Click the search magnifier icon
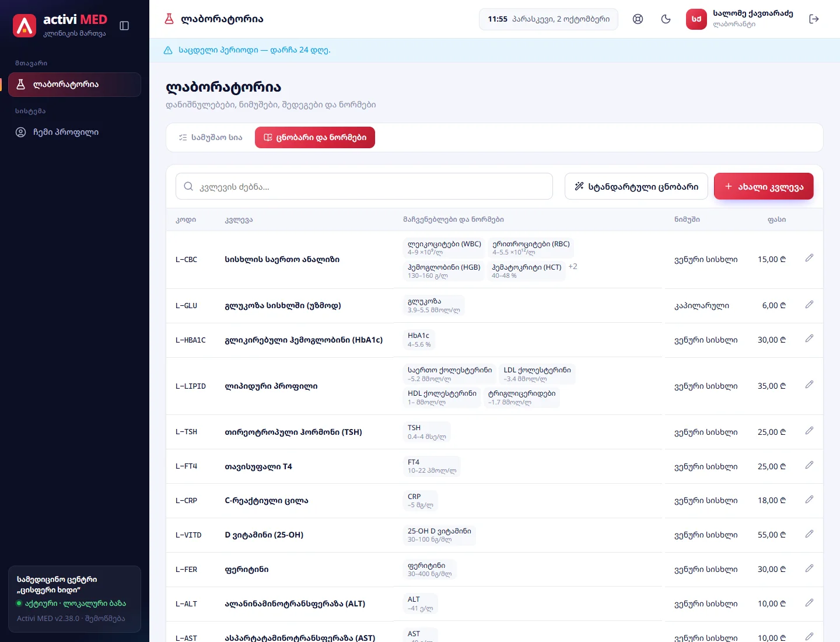 [x=188, y=187]
